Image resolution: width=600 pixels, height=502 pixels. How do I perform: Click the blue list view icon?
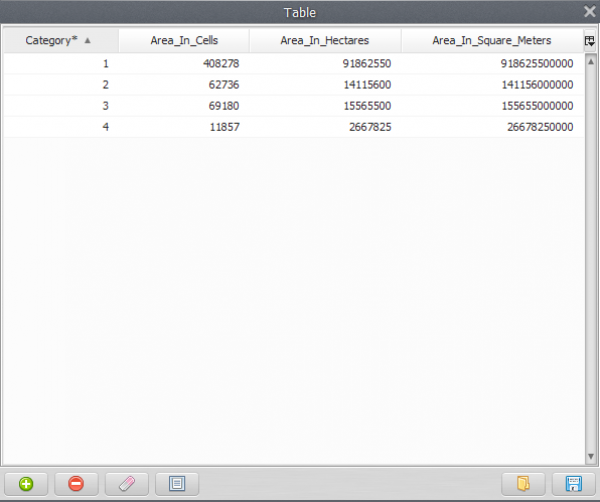click(177, 484)
